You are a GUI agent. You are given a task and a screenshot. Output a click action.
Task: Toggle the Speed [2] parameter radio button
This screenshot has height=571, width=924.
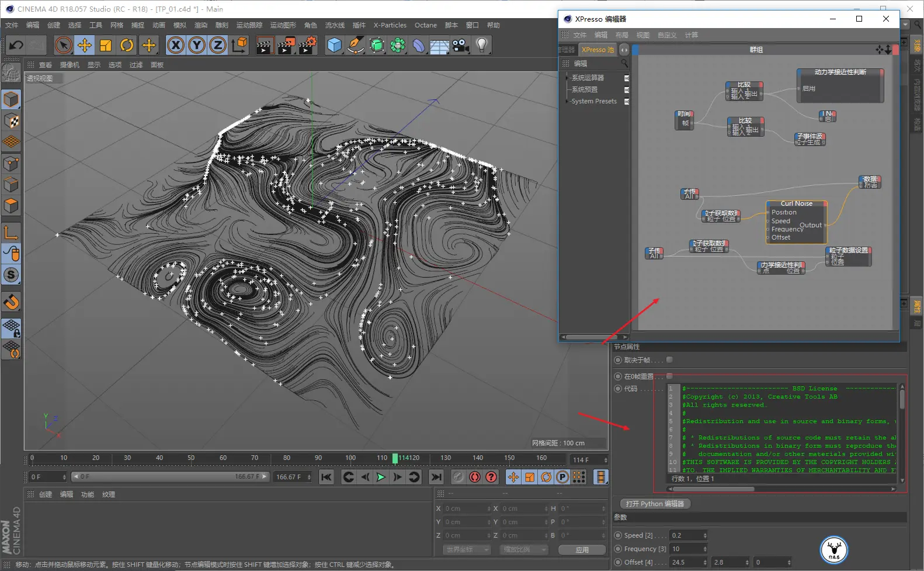point(618,535)
